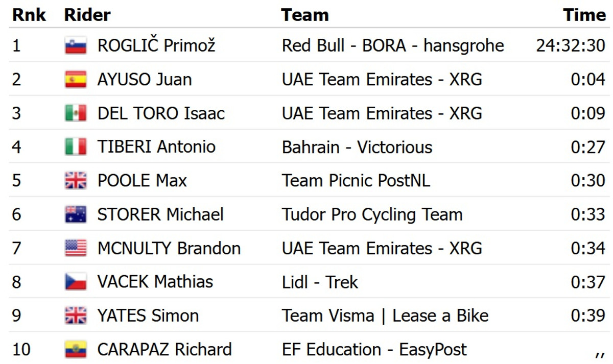Click the Australian flag beside Storer
613x364 pixels.
click(76, 214)
